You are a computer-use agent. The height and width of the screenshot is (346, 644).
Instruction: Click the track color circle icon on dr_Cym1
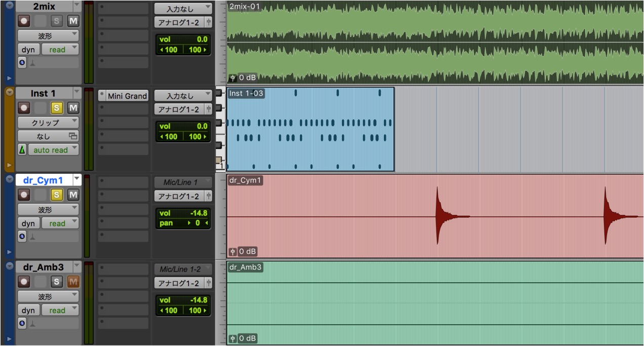point(9,179)
